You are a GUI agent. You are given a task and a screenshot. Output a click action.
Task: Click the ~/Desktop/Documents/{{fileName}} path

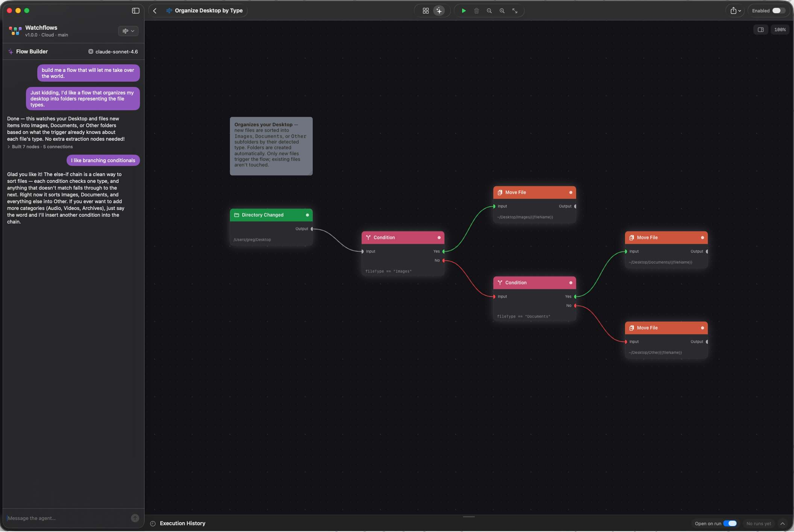point(660,262)
